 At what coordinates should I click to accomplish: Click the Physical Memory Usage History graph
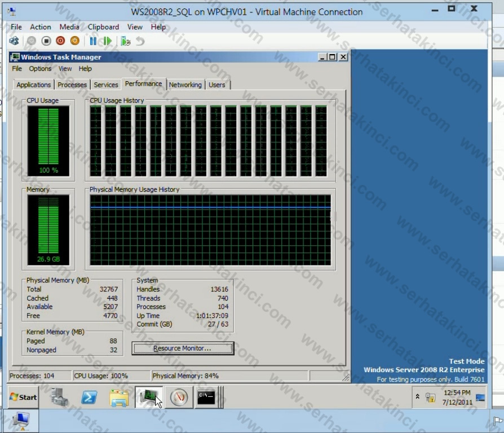coord(210,230)
